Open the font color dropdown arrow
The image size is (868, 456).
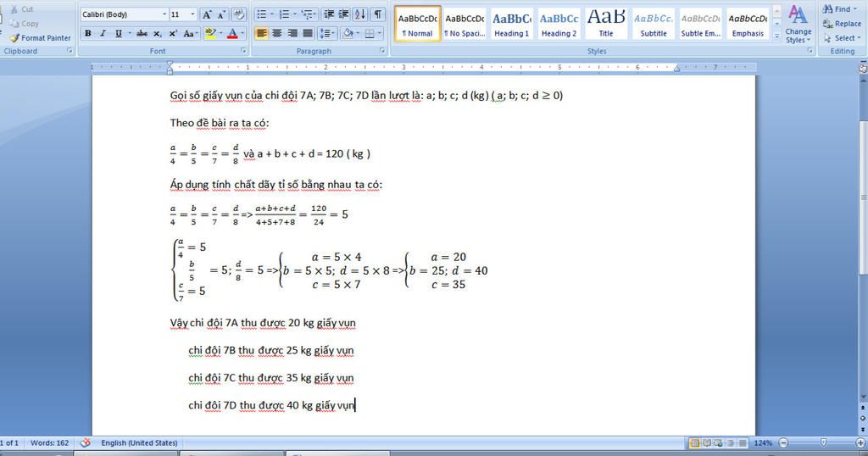pos(242,34)
